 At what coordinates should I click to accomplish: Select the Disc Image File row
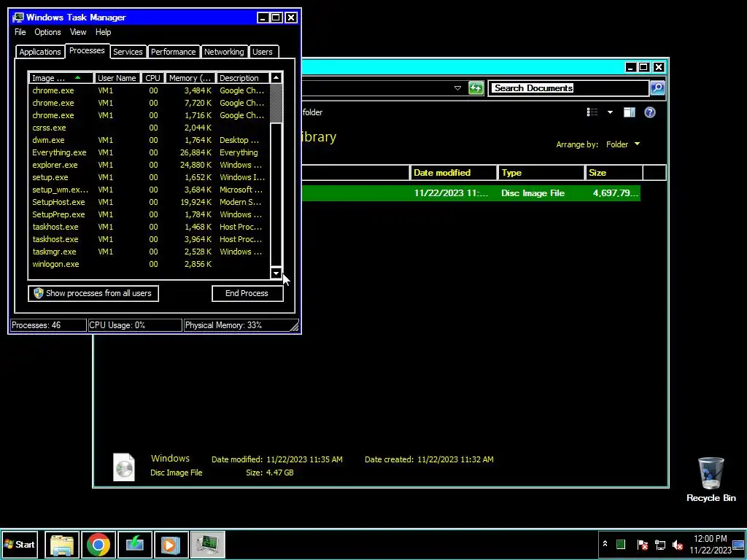pos(471,192)
